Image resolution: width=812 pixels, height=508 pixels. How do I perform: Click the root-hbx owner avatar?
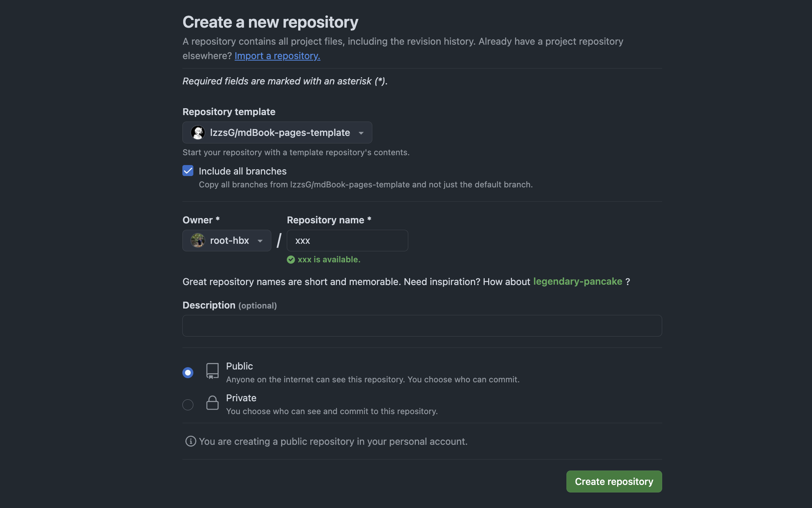pyautogui.click(x=198, y=240)
